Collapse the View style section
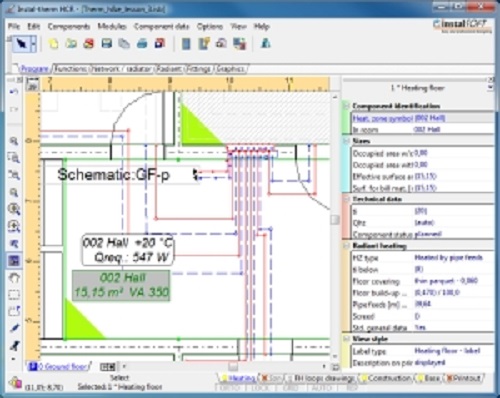Viewport: 500px width, 398px height. pos(347,339)
